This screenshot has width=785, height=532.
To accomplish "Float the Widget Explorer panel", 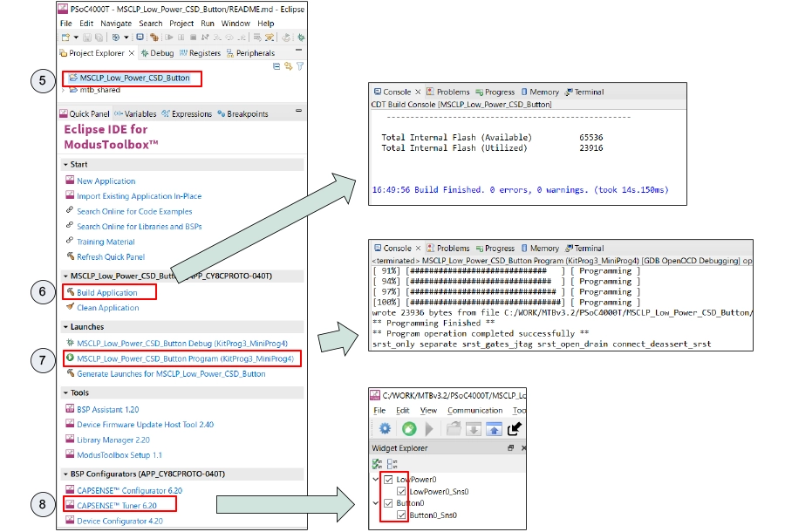I will [x=510, y=448].
